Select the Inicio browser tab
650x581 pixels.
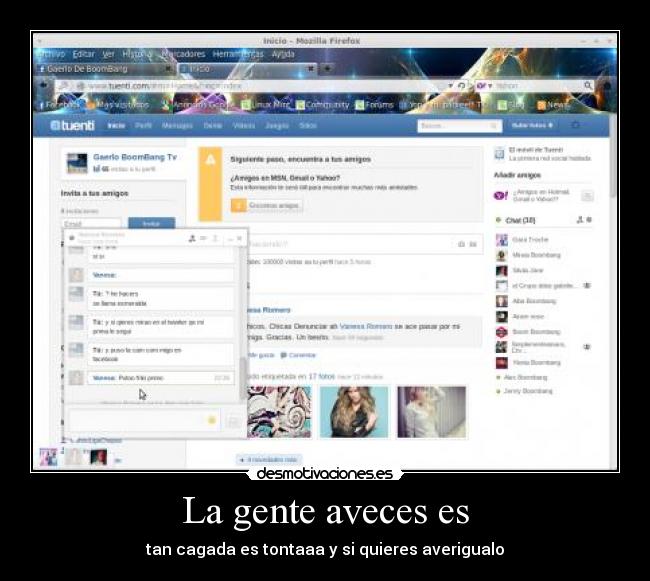245,69
